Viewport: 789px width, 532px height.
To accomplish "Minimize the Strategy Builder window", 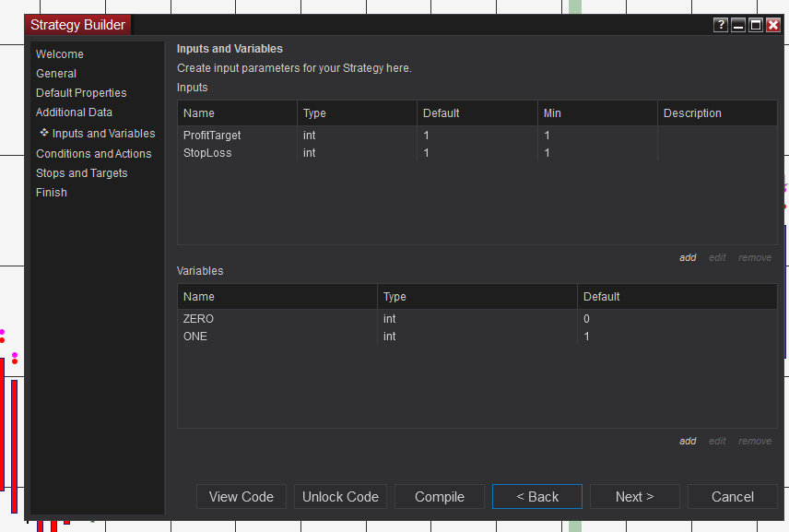I will 738,25.
